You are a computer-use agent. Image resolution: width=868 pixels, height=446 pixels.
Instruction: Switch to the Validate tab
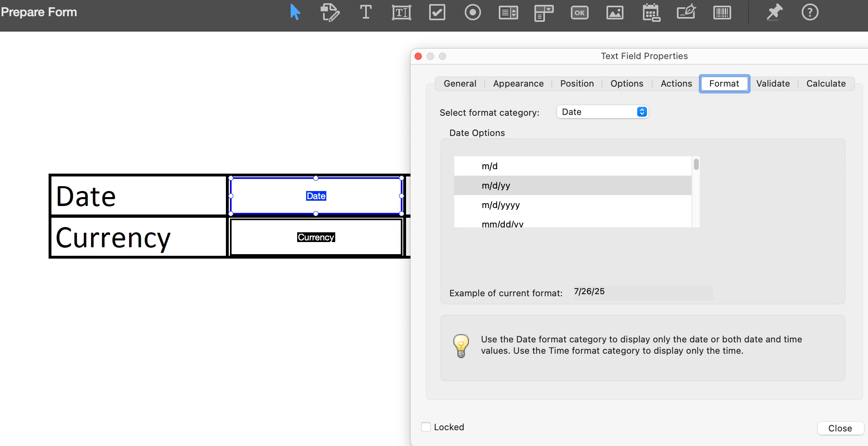point(772,83)
